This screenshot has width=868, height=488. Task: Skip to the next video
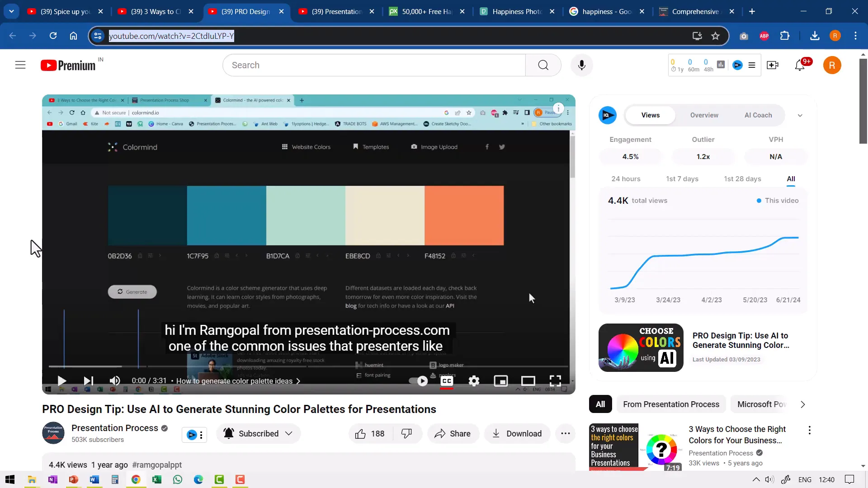(x=89, y=381)
